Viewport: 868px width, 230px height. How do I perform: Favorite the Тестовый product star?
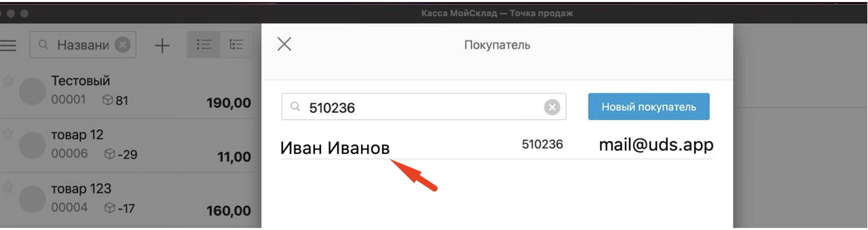pos(8,81)
